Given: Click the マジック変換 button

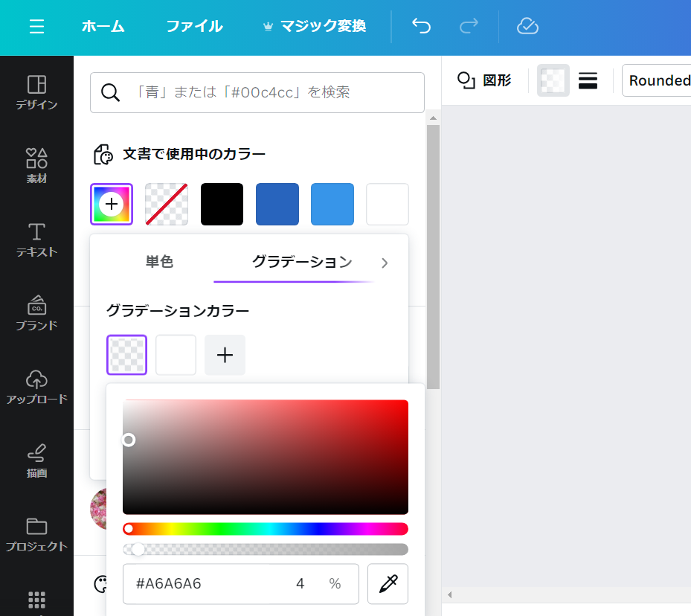Looking at the screenshot, I should coord(315,27).
